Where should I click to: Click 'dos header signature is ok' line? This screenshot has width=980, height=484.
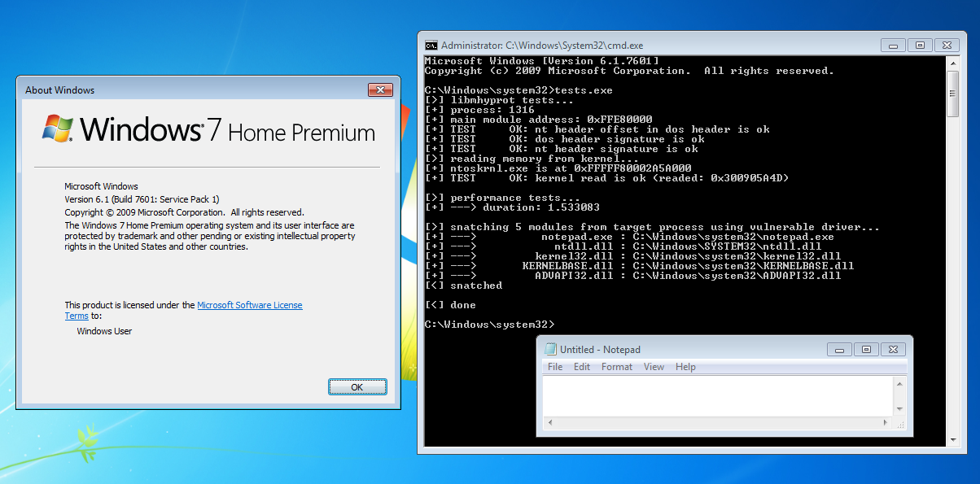tap(564, 139)
